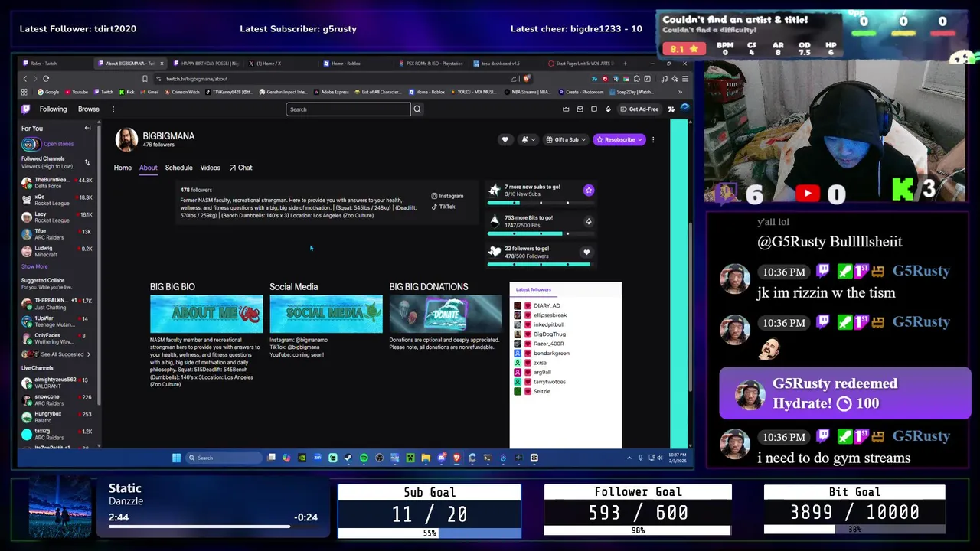This screenshot has width=980, height=551.
Task: Open TheBurntPeanut channel in sidebar
Action: coord(57,184)
